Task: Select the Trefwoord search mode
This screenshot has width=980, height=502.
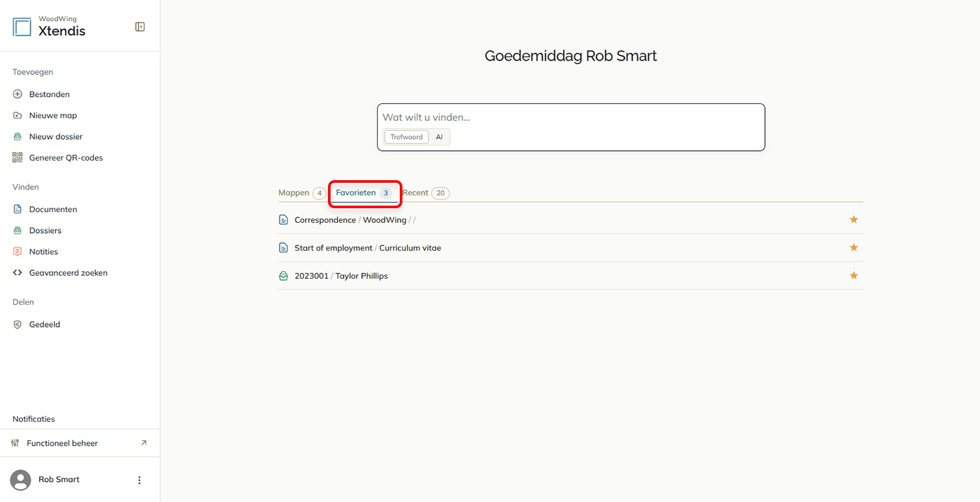Action: [x=406, y=137]
